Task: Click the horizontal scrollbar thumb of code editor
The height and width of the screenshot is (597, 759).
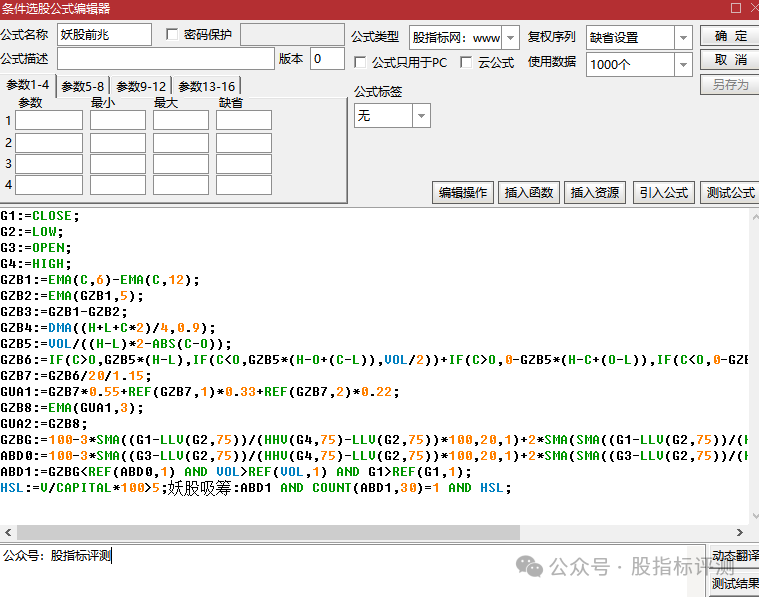Action: (269, 532)
